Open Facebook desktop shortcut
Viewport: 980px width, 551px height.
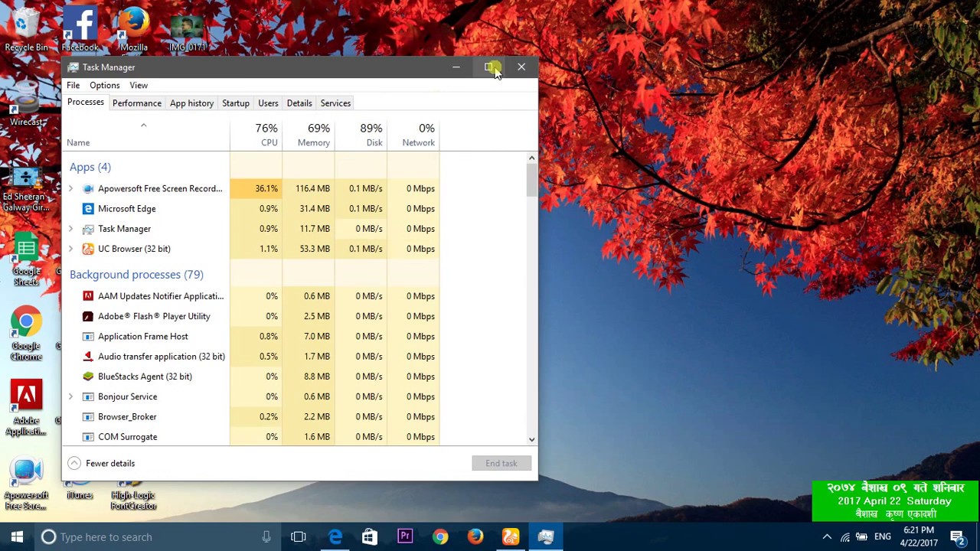[80, 31]
